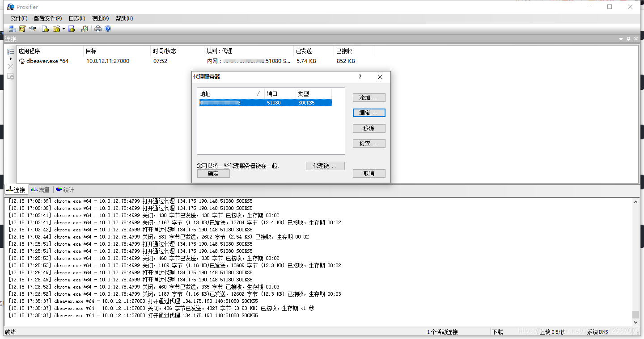Click the DNS settings magnifier toolbar icon
Viewport: 644px width, 339px height.
tap(32, 29)
